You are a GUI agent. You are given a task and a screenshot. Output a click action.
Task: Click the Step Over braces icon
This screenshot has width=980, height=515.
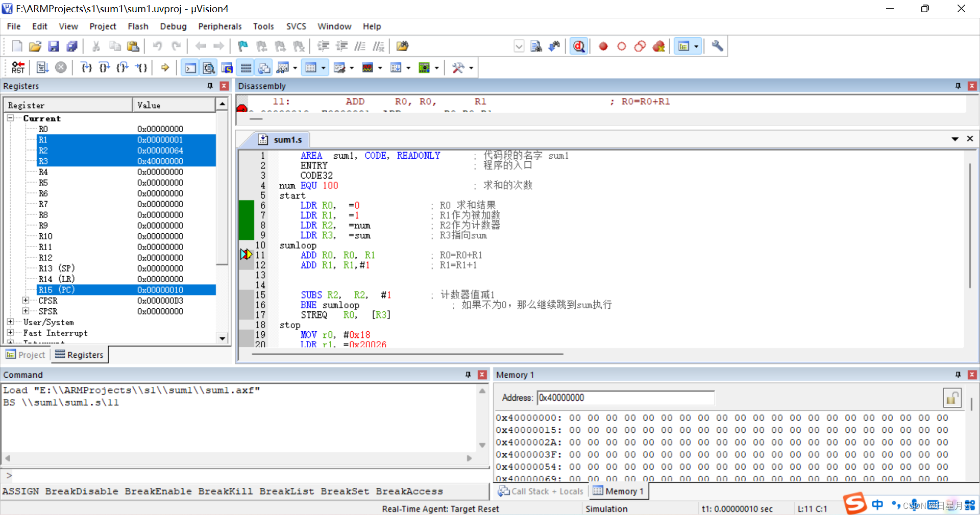(105, 67)
